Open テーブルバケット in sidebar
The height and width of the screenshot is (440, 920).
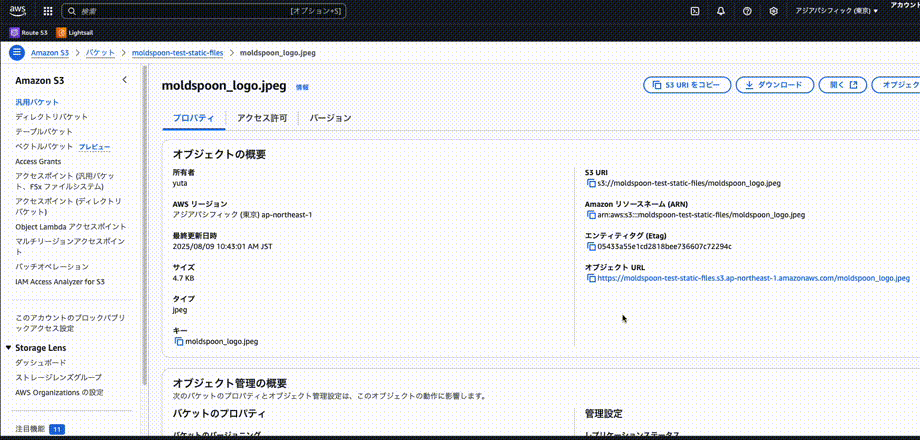(x=44, y=131)
